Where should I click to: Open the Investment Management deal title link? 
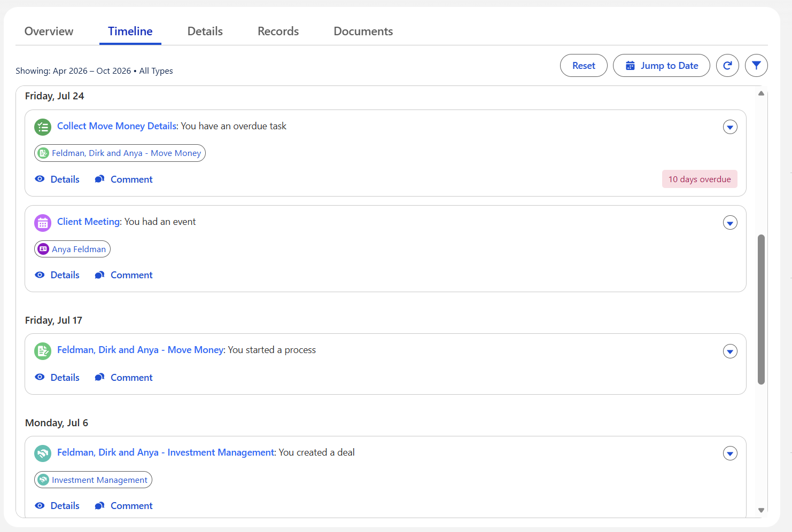click(x=166, y=452)
